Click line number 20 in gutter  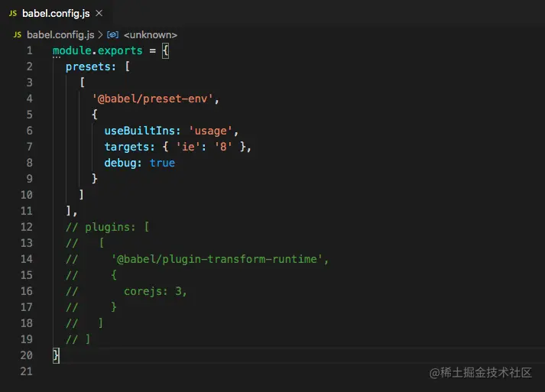pos(27,355)
